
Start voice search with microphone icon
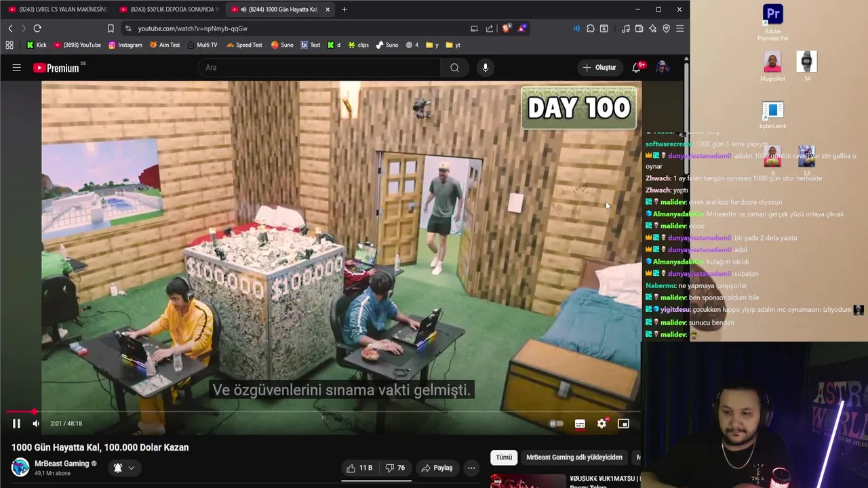pyautogui.click(x=485, y=67)
